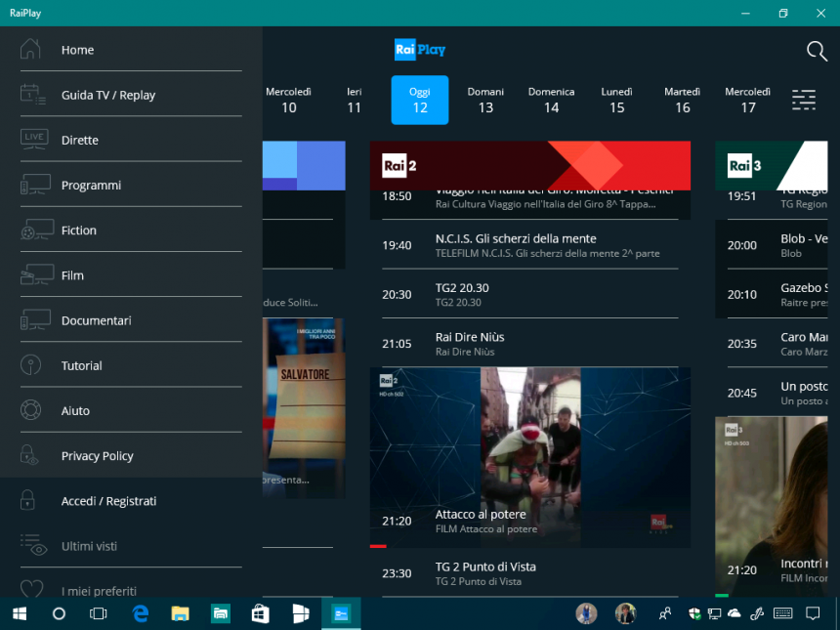Select Lunedì 15 day tab
The image size is (840, 630).
pos(616,101)
